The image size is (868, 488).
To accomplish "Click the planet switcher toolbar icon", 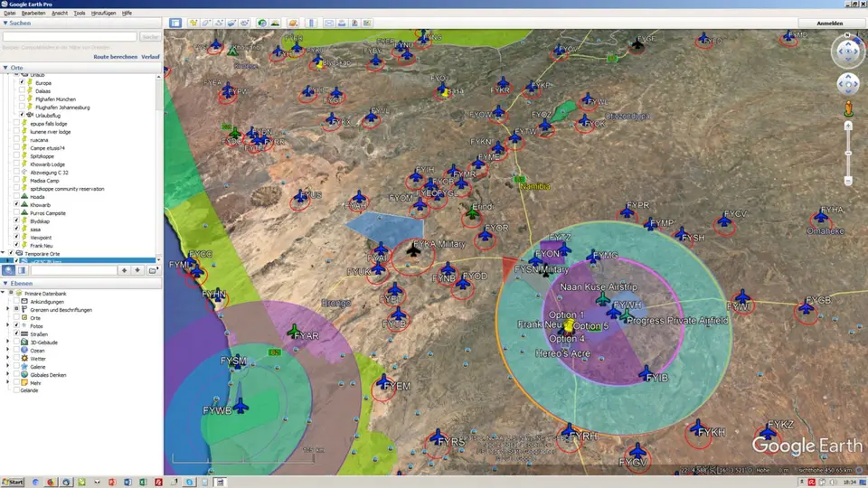I will 293,23.
